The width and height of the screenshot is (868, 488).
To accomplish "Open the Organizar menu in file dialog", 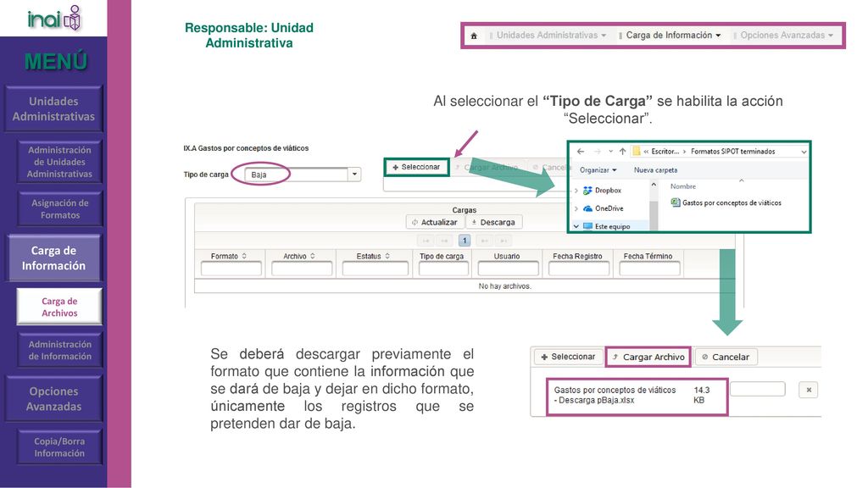I will (598, 169).
